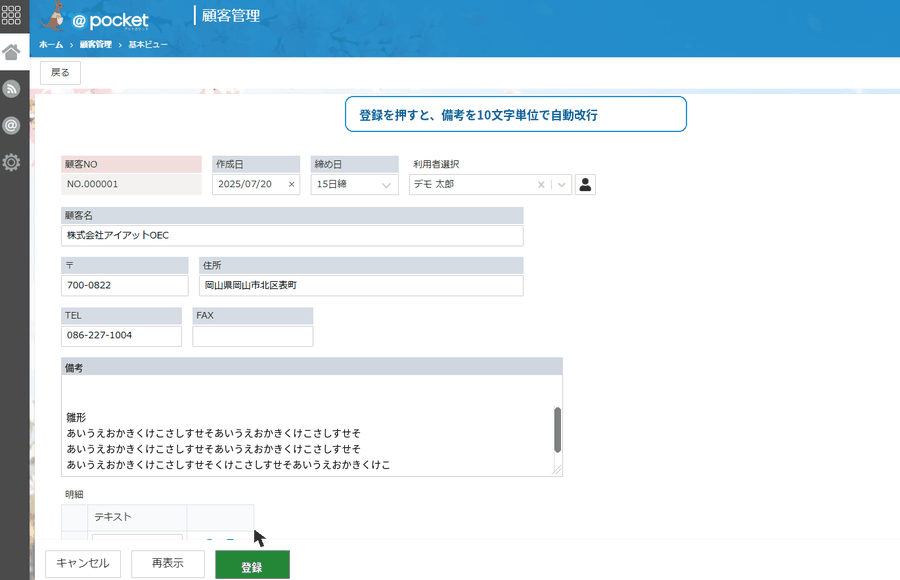Go to ホーム breadcrumb

[51, 44]
